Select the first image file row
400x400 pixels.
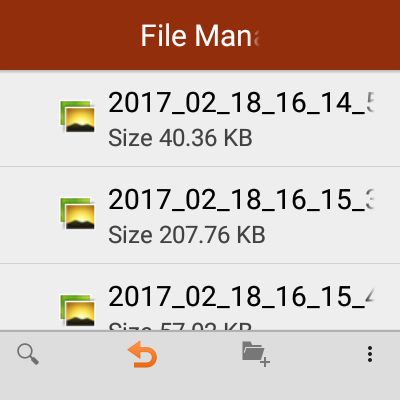(200, 118)
